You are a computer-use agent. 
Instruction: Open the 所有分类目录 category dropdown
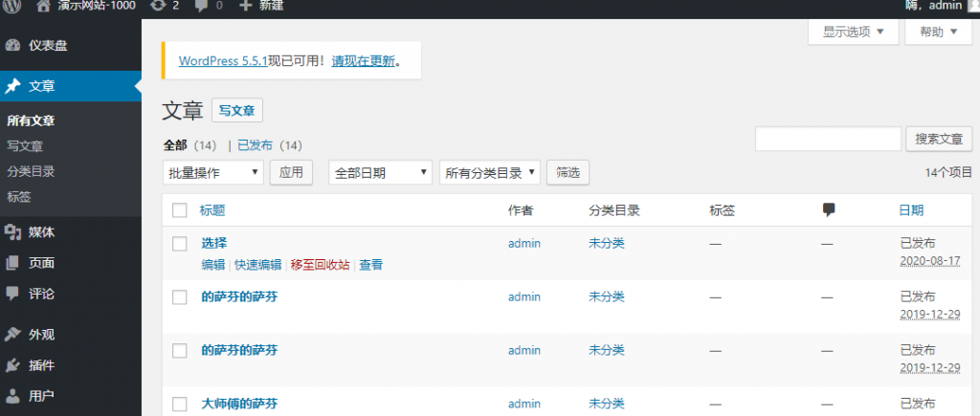(490, 172)
